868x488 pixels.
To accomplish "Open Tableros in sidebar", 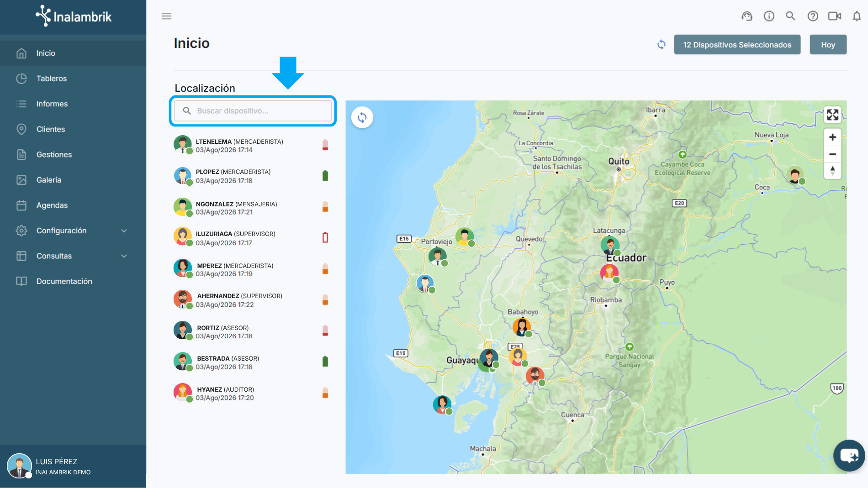I will [x=73, y=79].
